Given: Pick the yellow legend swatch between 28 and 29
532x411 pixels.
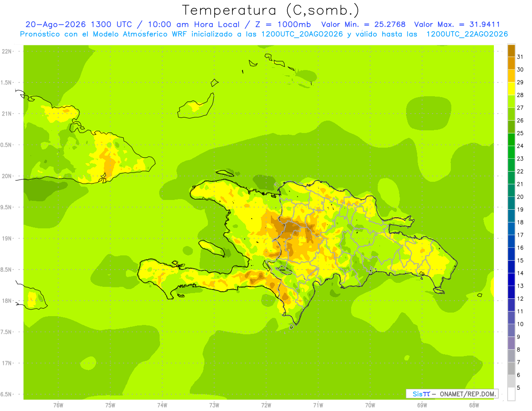Looking at the screenshot, I should click(x=511, y=89).
